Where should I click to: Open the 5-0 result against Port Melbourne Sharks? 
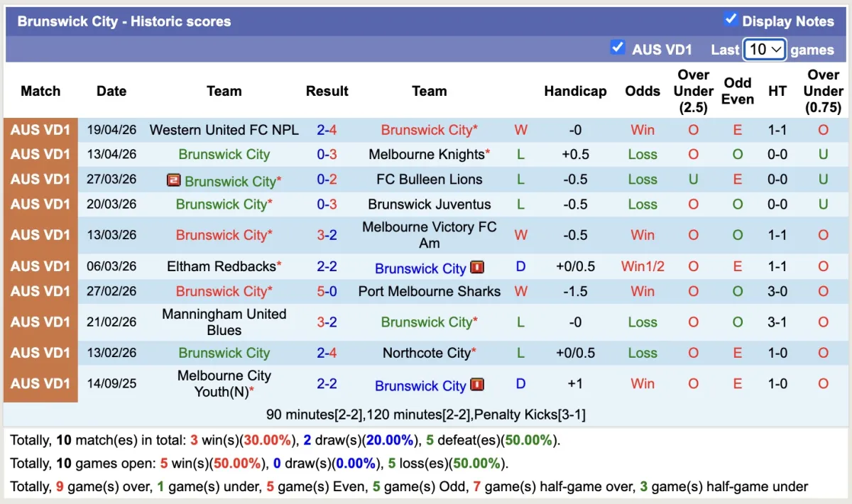click(x=327, y=291)
